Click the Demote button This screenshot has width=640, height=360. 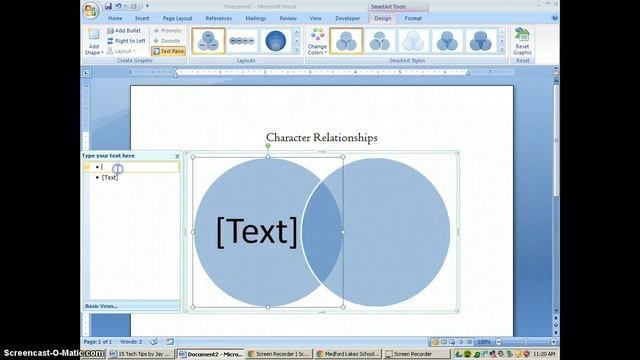[167, 41]
